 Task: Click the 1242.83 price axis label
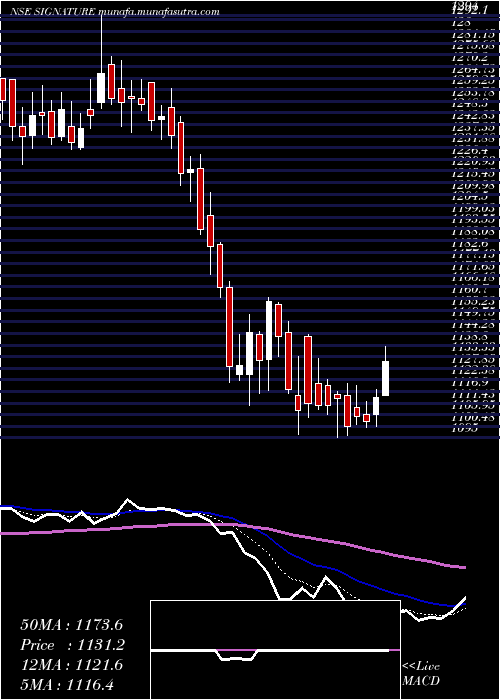(474, 115)
